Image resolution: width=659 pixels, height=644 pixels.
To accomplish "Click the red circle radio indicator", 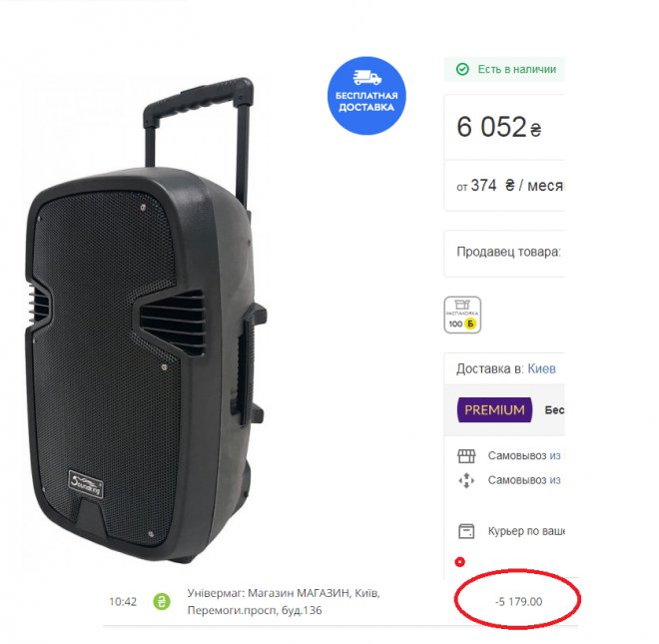I will click(x=459, y=562).
